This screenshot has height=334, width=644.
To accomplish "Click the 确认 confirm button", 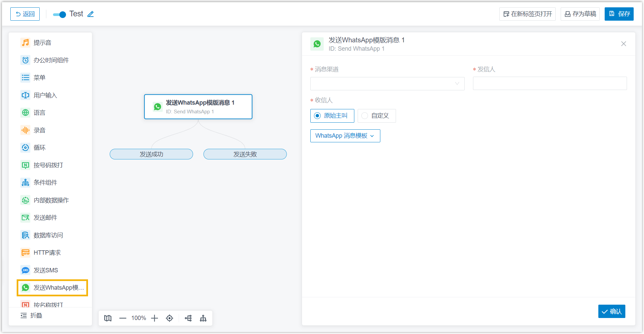I will (612, 311).
